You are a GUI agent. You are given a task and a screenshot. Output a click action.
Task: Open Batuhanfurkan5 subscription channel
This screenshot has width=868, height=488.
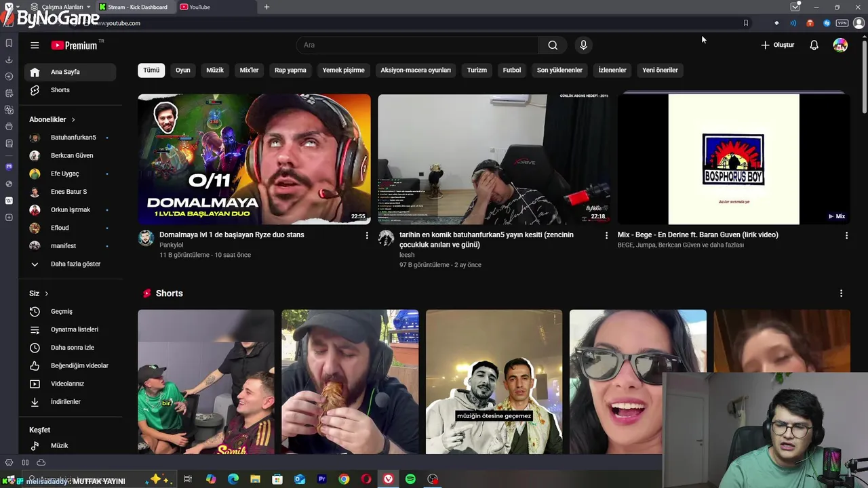pyautogui.click(x=71, y=138)
